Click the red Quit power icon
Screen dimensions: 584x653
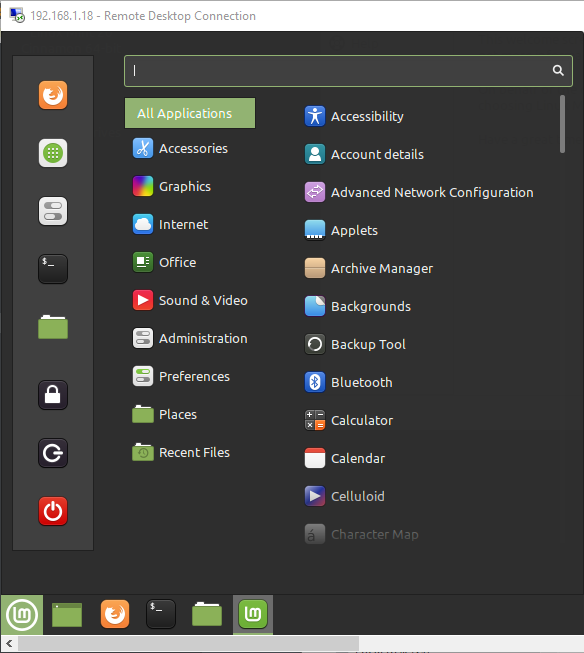53,511
